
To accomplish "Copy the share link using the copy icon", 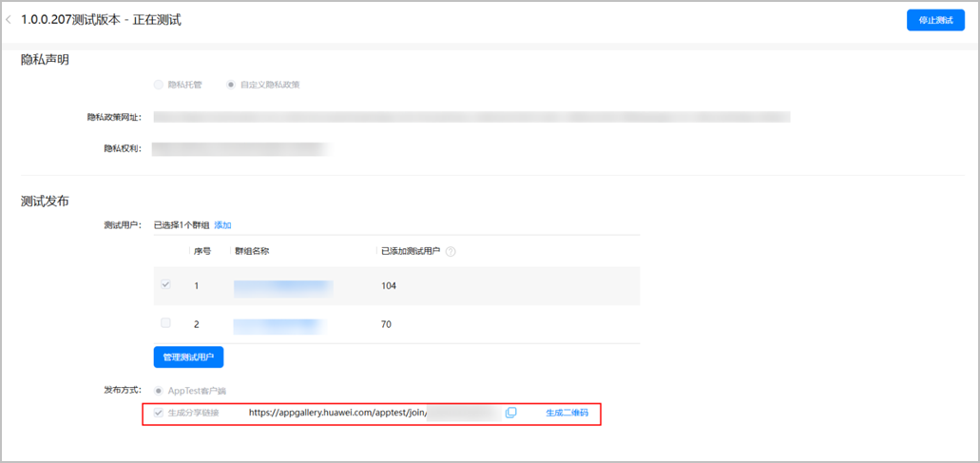I will point(511,413).
